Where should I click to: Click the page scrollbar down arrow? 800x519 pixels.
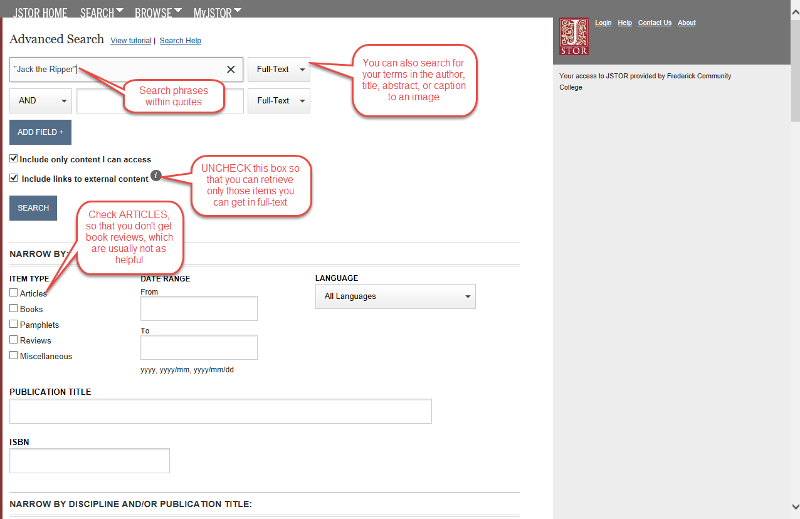point(795,506)
